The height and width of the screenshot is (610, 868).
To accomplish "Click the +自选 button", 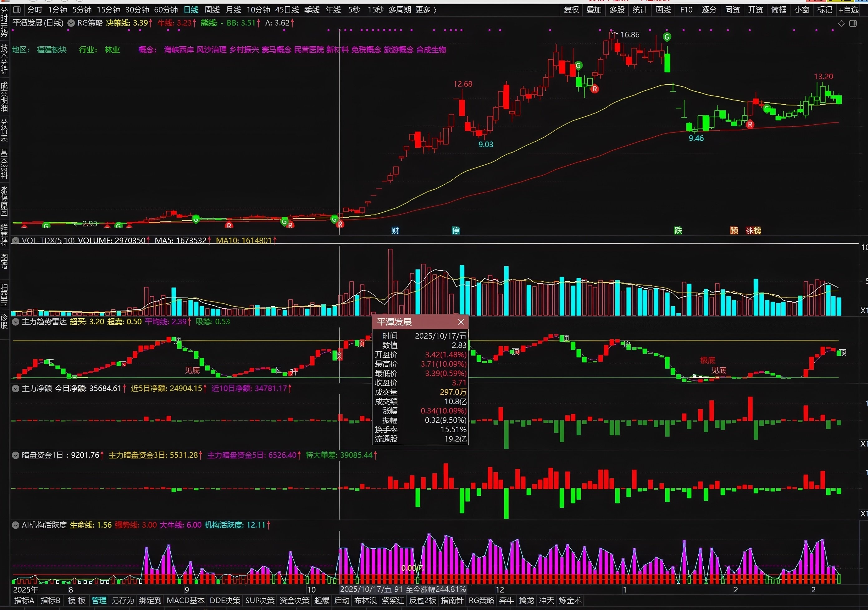I will click(849, 10).
